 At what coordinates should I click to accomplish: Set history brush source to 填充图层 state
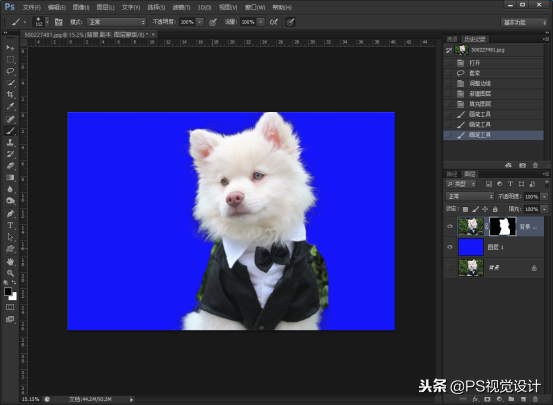449,104
